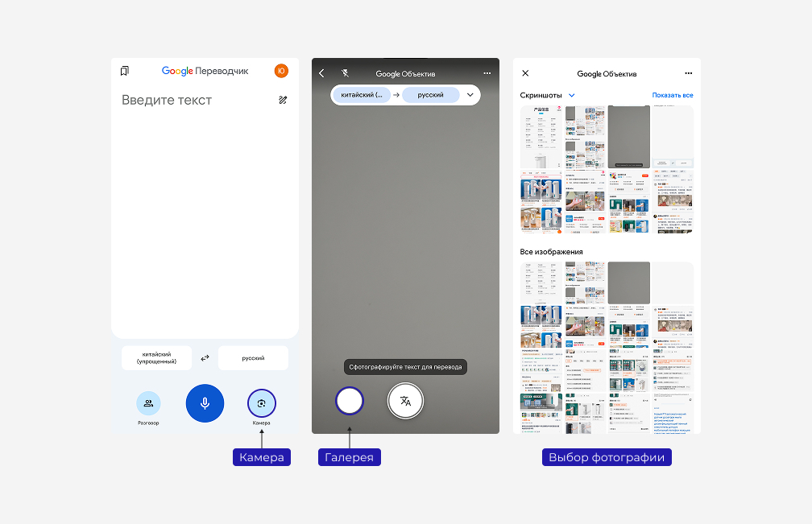Open three-dot menu on camera screen

(x=487, y=73)
